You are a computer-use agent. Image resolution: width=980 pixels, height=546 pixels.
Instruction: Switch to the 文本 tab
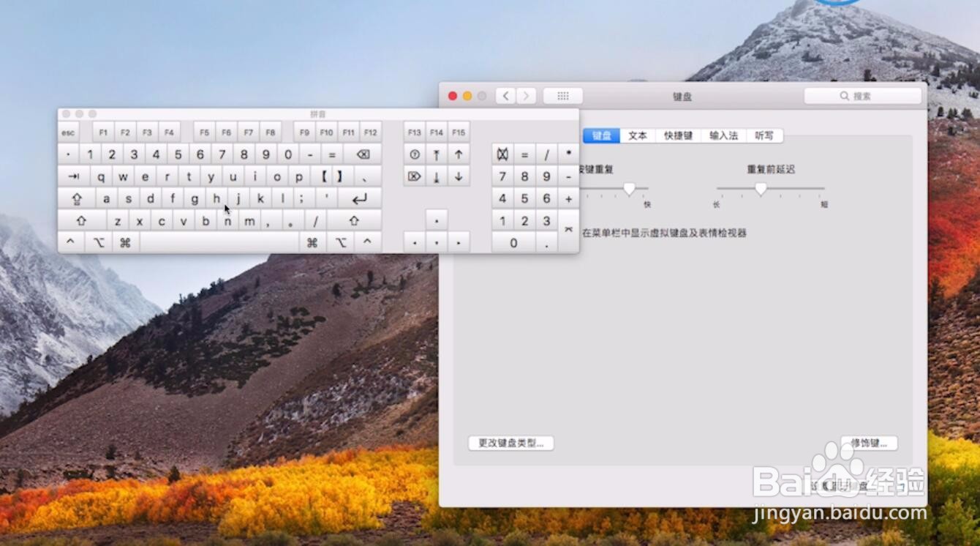638,135
